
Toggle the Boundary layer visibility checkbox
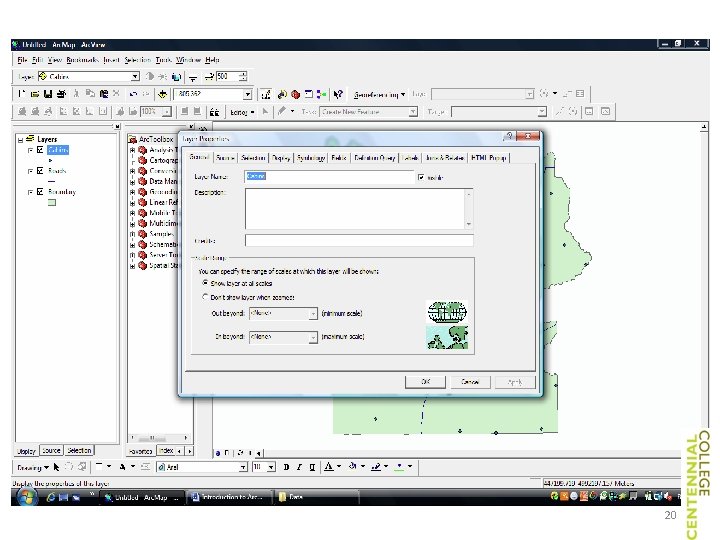[x=40, y=191]
